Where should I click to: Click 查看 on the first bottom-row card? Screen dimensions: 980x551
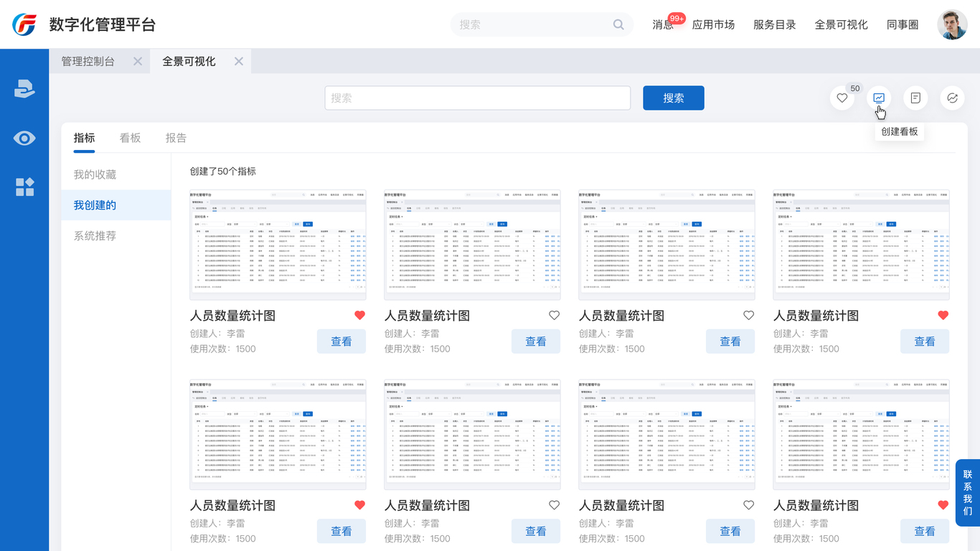(341, 532)
